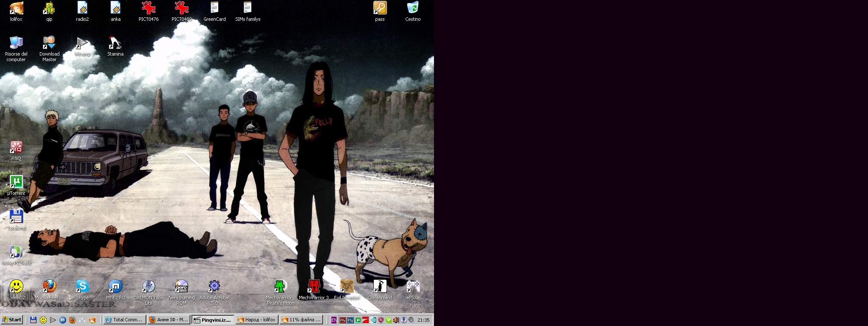Click the Firefox quick launch icon
Image resolution: width=868 pixels, height=326 pixels.
click(72, 320)
